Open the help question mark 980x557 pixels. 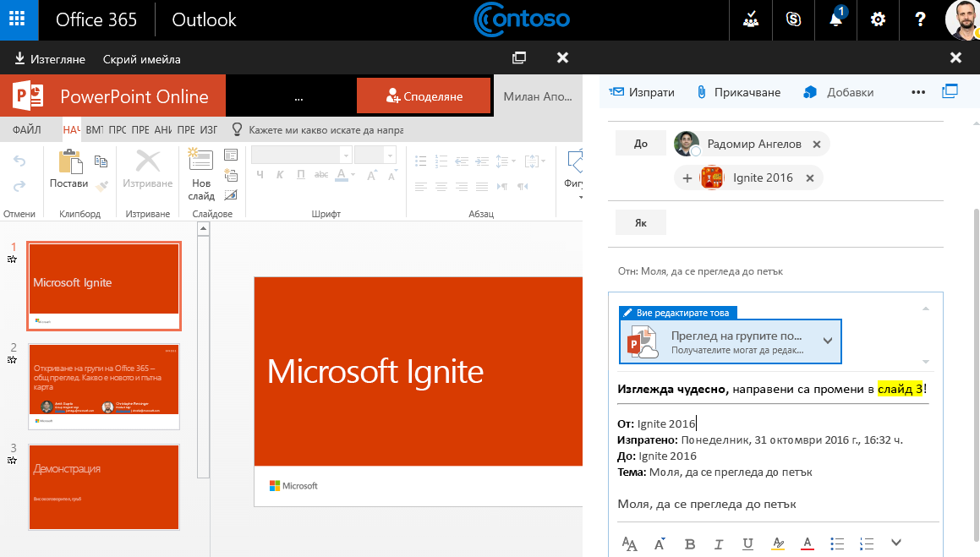(920, 20)
